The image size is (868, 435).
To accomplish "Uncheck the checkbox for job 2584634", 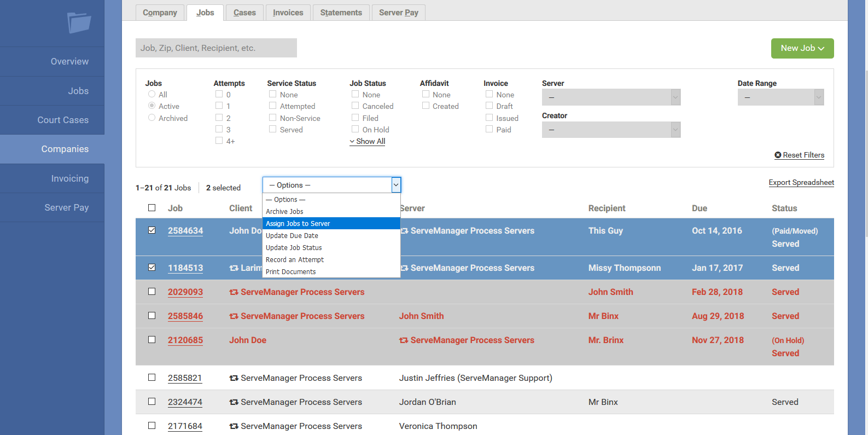I will (152, 230).
